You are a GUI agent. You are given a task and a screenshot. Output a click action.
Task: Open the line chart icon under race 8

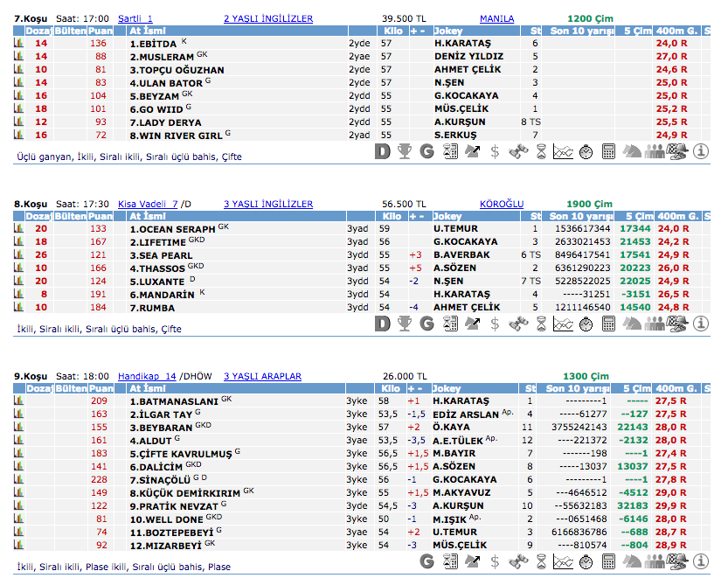point(563,324)
